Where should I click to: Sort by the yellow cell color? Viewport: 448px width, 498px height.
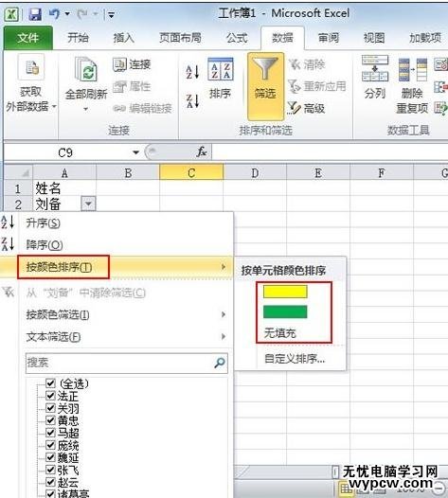coord(285,292)
